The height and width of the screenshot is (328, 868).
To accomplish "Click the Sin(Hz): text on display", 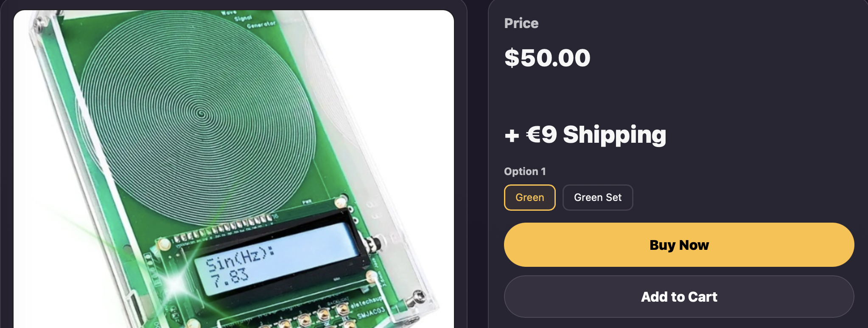I will coord(240,258).
